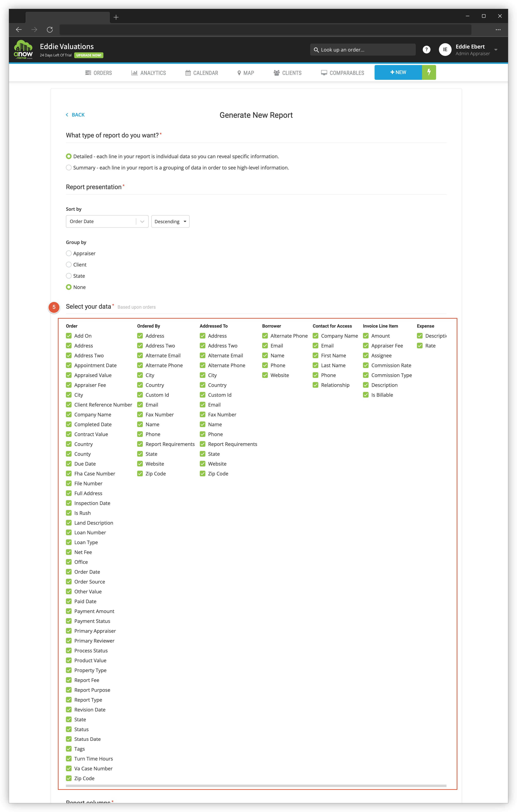Click the lightning bolt quick-action icon
The width and height of the screenshot is (517, 812).
(429, 72)
